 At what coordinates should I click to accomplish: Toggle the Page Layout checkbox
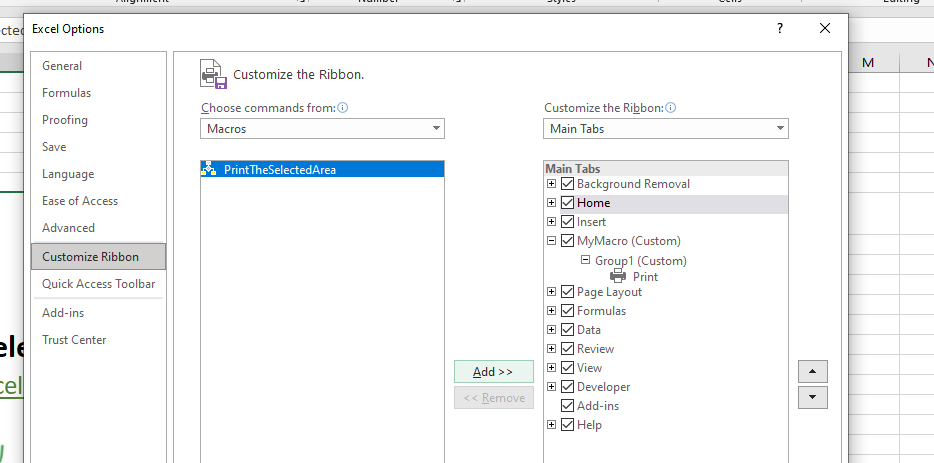tap(568, 292)
